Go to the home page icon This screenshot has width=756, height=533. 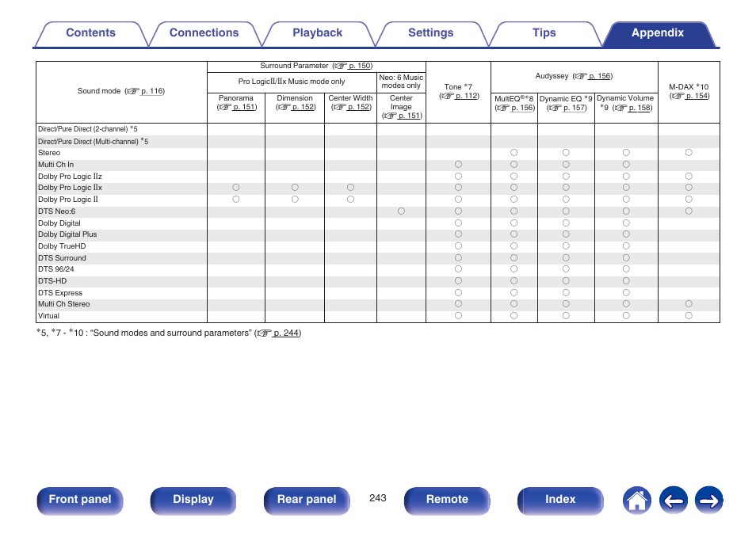click(637, 501)
